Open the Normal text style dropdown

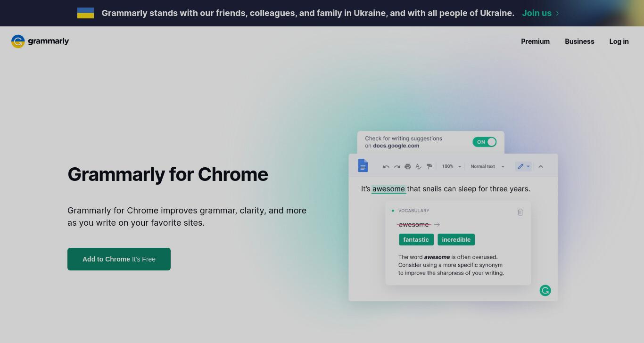[x=487, y=166]
